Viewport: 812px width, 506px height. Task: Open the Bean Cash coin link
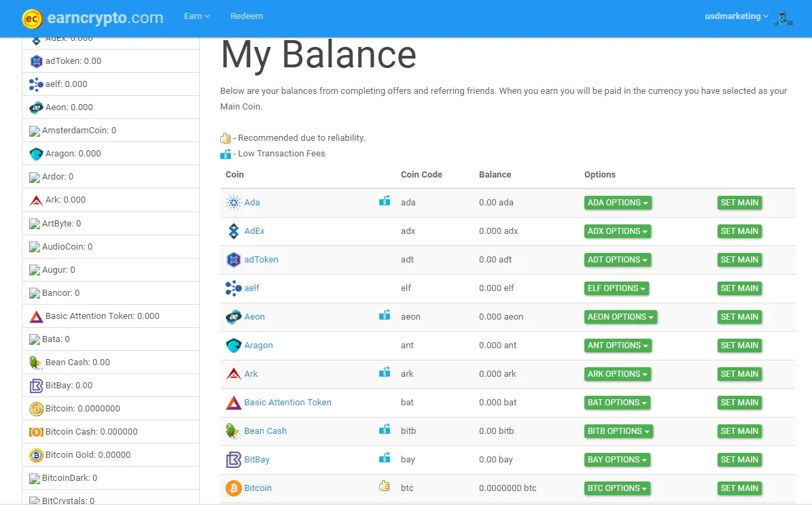(x=265, y=431)
